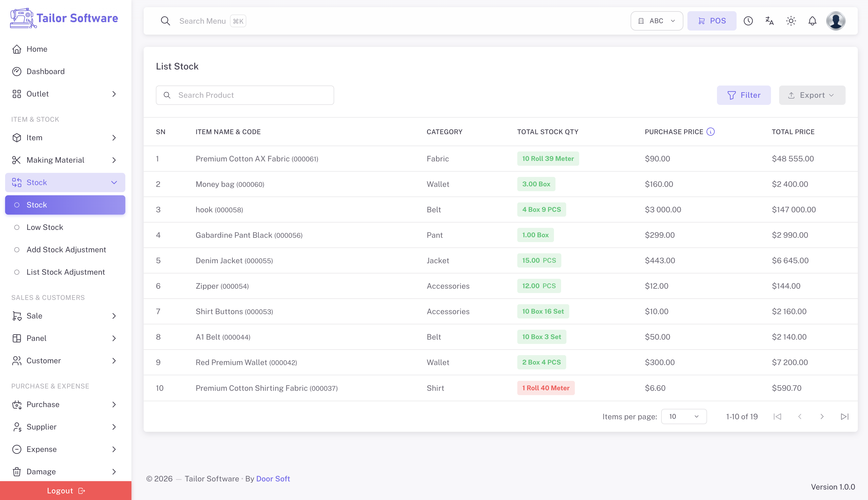Open Add Stock Adjustment
The width and height of the screenshot is (868, 500).
65,250
